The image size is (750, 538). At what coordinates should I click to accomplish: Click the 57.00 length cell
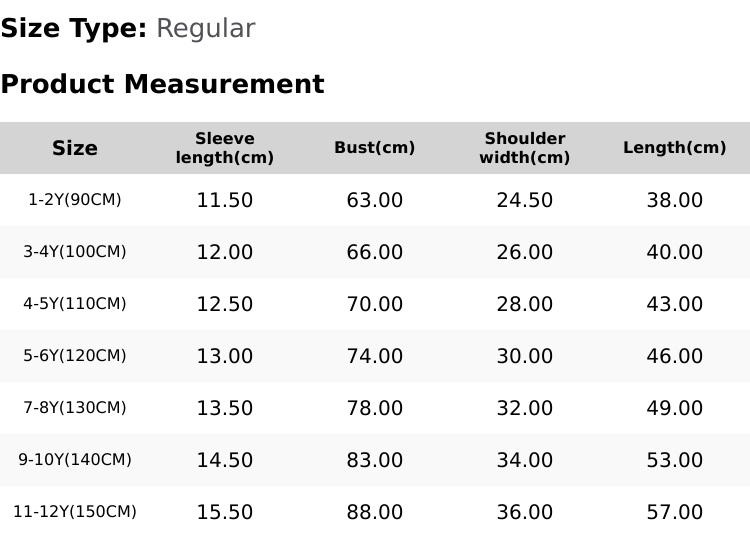(x=675, y=512)
